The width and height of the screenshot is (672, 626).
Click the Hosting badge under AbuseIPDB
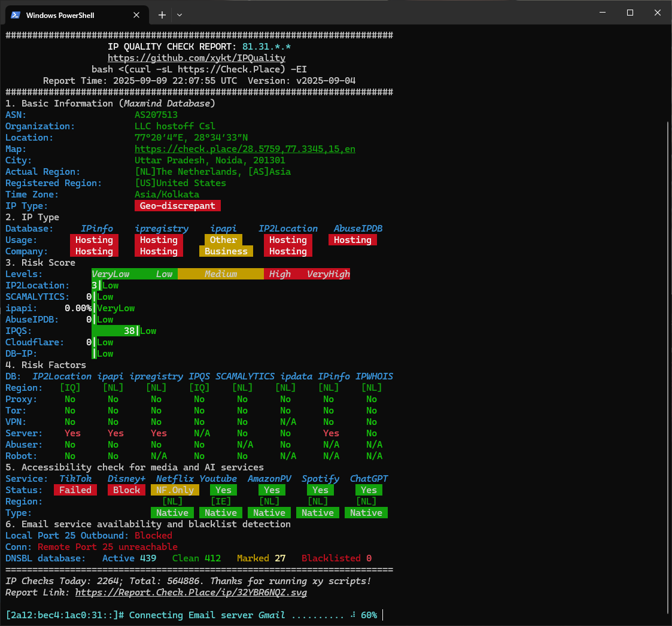[x=352, y=240]
